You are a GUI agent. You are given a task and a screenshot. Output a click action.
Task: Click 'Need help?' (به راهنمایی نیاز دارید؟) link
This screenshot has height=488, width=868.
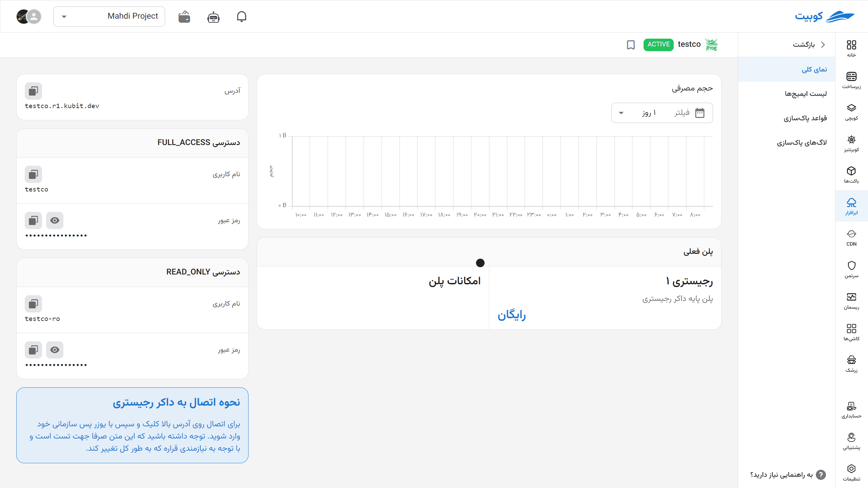(x=782, y=475)
